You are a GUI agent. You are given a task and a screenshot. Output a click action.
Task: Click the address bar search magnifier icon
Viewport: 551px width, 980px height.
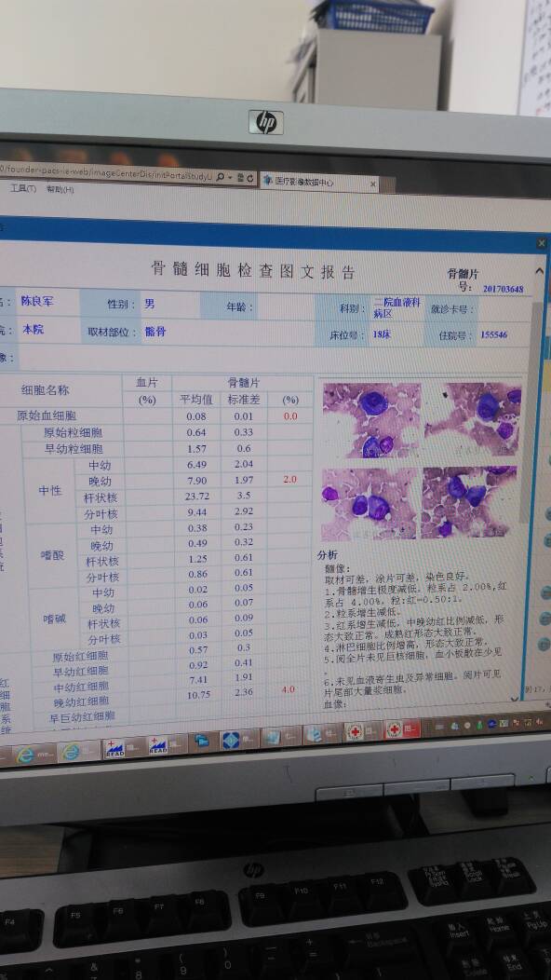tap(221, 177)
